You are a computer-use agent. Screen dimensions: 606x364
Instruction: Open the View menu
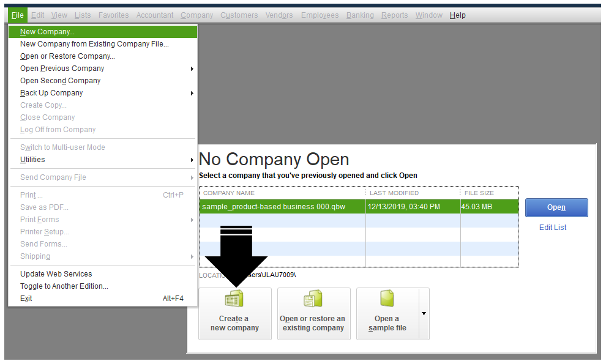coord(59,15)
